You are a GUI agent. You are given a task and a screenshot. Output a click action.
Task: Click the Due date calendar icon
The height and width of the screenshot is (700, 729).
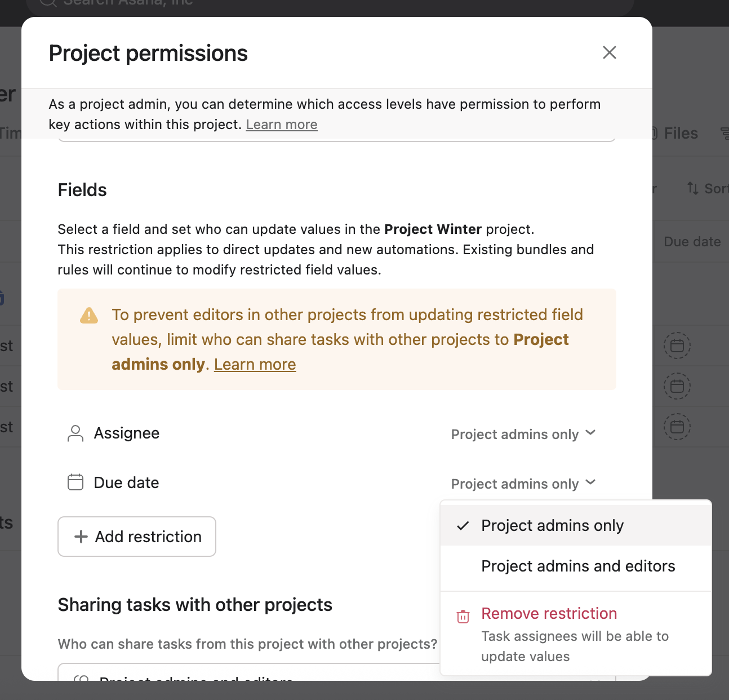point(75,482)
